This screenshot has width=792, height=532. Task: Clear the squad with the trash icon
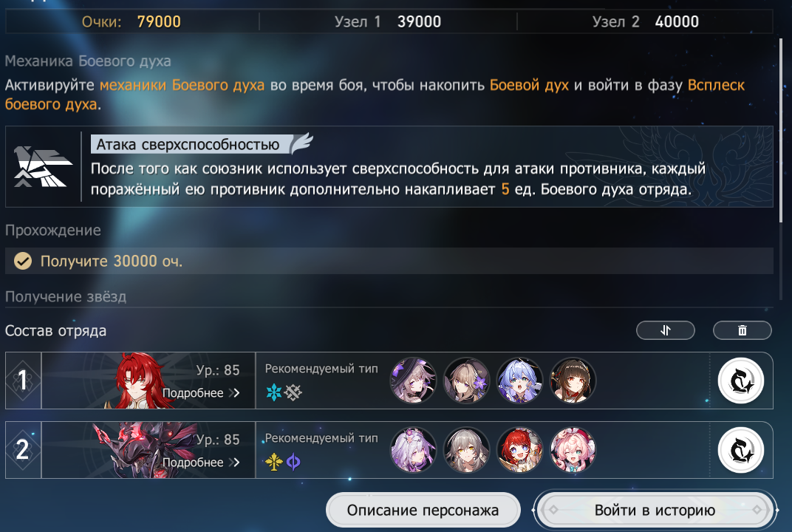point(742,330)
